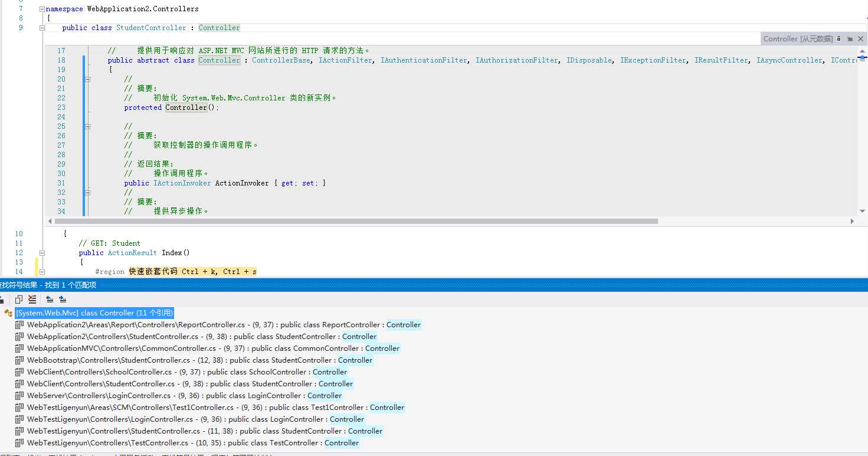Viewport: 868px width, 456px height.
Task: Click IAuthenticationFilter in the peek declaration
Action: coord(424,60)
